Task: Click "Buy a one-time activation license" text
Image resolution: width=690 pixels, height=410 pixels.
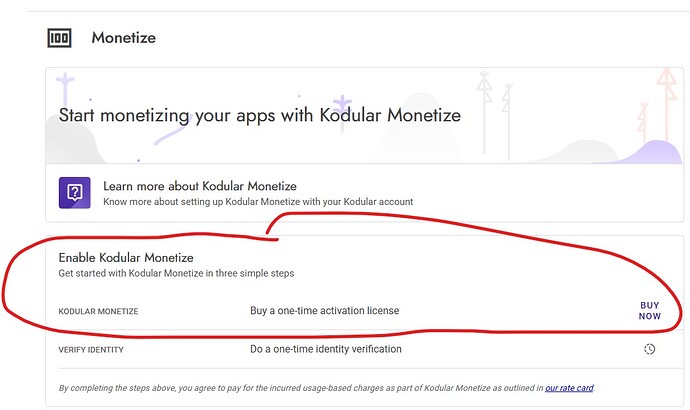Action: pyautogui.click(x=324, y=311)
